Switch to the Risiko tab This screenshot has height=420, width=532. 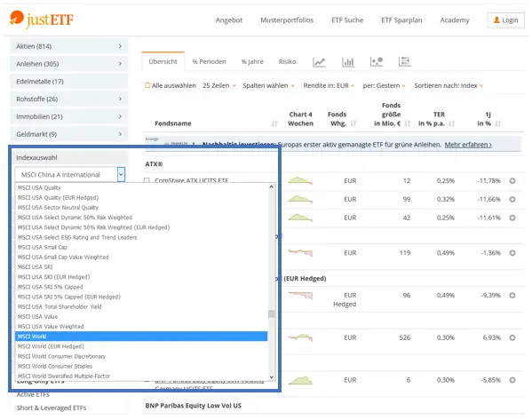click(287, 62)
